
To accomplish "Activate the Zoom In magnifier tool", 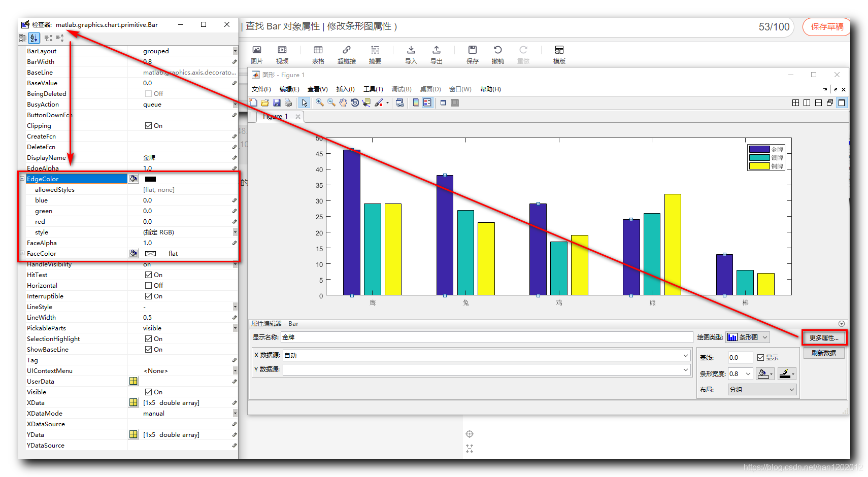I will coord(320,103).
